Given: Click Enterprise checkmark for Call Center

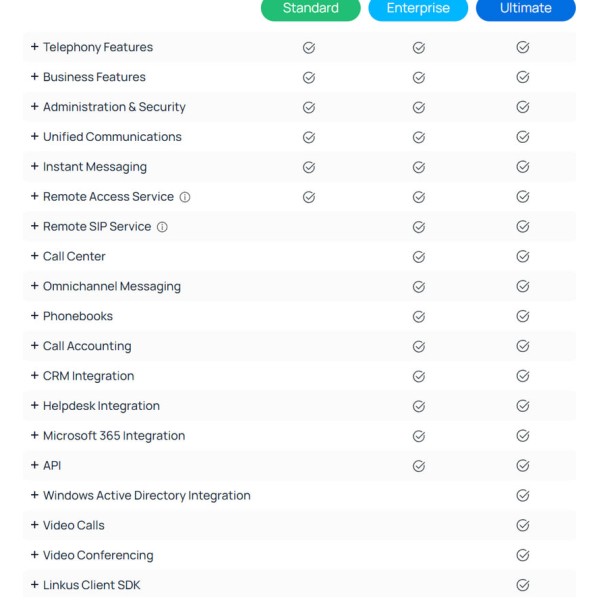Looking at the screenshot, I should click(419, 257).
